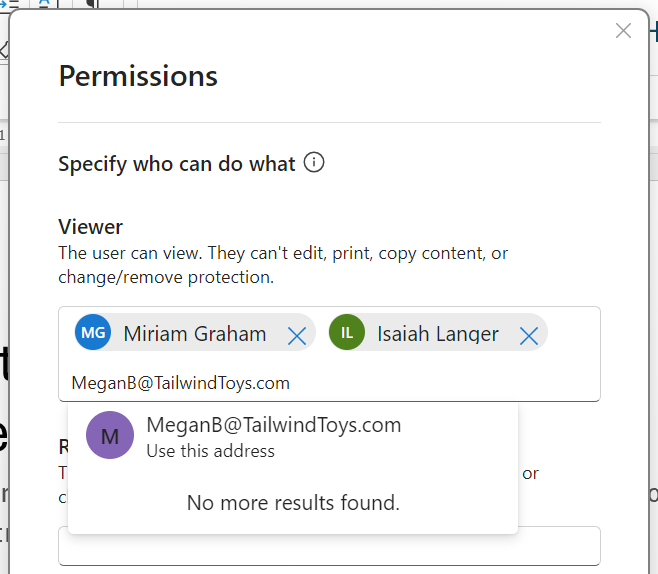658x574 pixels.
Task: Select the Miriam Graham name chip
Action: pyautogui.click(x=194, y=334)
